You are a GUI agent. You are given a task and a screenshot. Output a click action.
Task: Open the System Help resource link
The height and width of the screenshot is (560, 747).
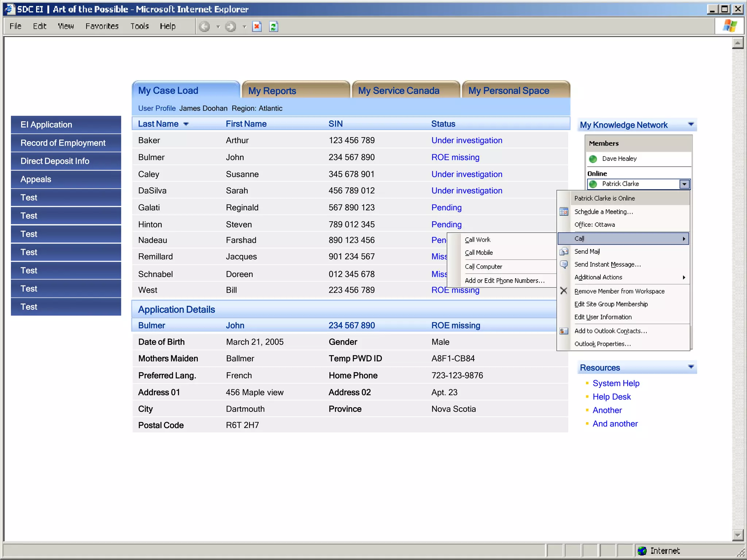tap(616, 383)
